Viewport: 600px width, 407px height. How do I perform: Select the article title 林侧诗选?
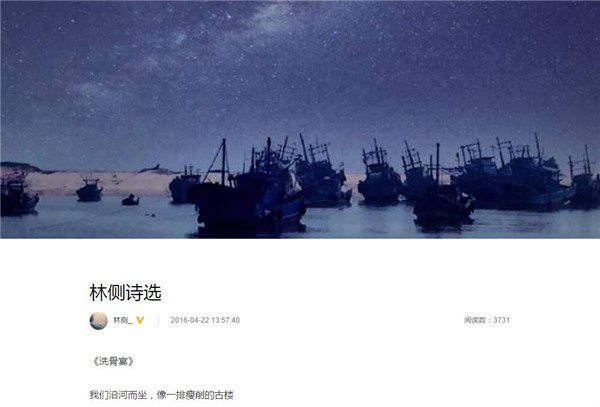126,293
